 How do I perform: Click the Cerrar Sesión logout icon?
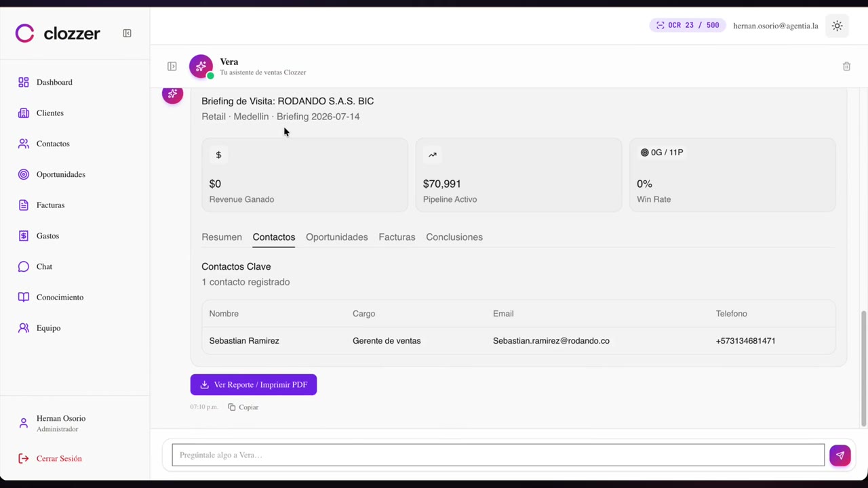[x=24, y=459]
